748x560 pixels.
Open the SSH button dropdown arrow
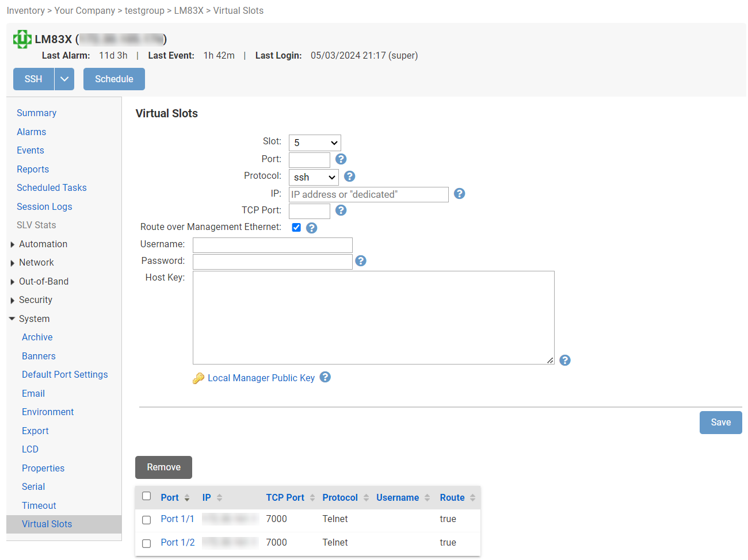64,79
